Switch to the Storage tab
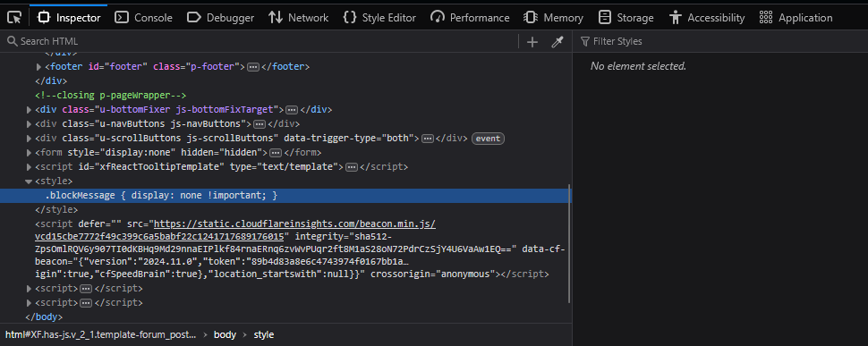The width and height of the screenshot is (868, 346). [626, 18]
